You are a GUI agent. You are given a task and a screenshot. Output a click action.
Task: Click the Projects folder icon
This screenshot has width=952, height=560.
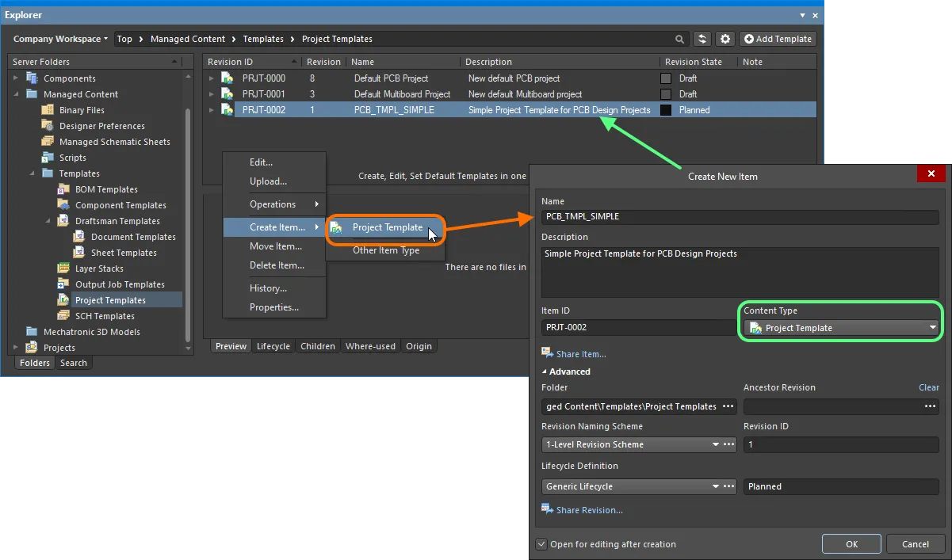[32, 348]
